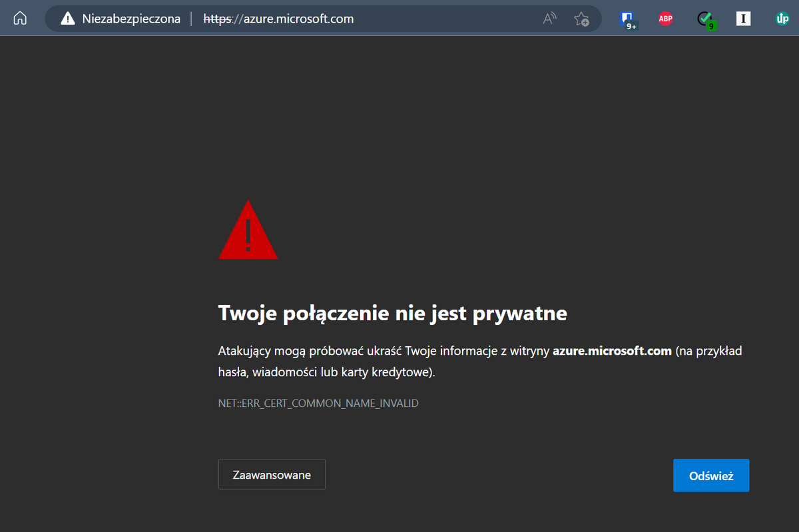The height and width of the screenshot is (532, 799).
Task: Open the teal 'up' arrow extension
Action: (x=782, y=18)
